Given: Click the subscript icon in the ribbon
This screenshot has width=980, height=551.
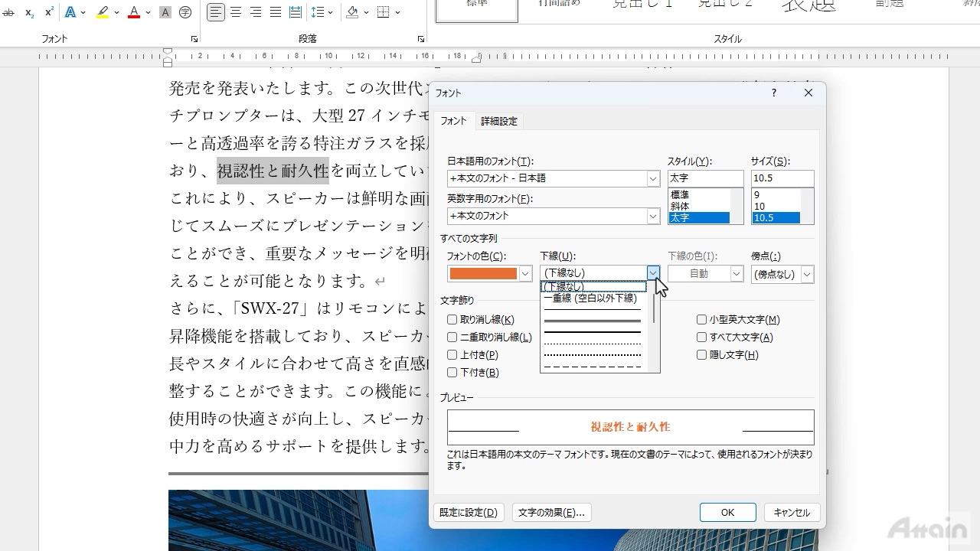Looking at the screenshot, I should [x=29, y=12].
